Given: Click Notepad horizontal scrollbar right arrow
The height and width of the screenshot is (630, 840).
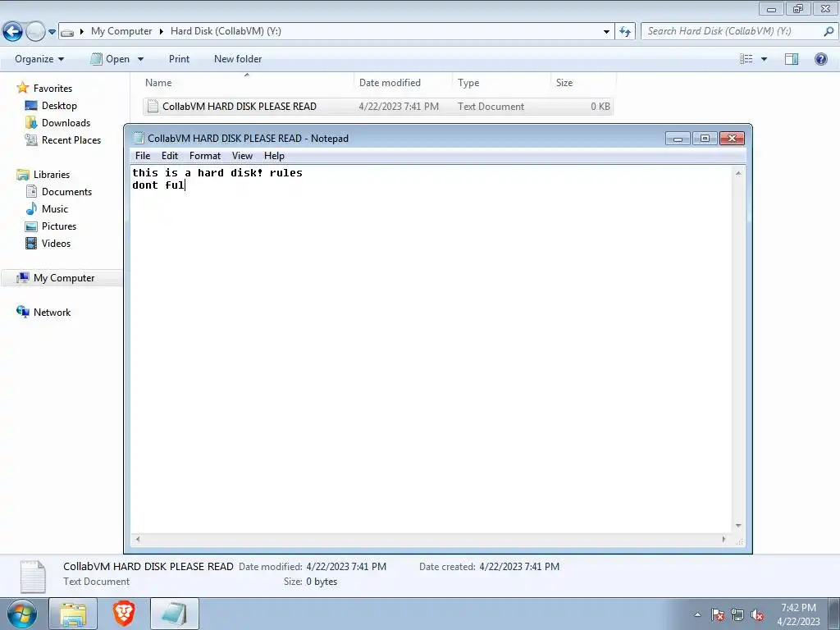Looking at the screenshot, I should tap(724, 539).
